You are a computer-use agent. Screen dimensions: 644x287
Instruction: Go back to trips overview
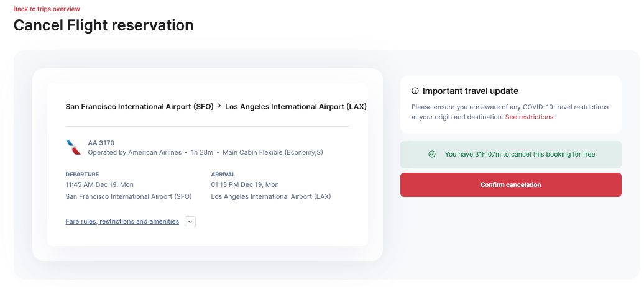point(47,9)
